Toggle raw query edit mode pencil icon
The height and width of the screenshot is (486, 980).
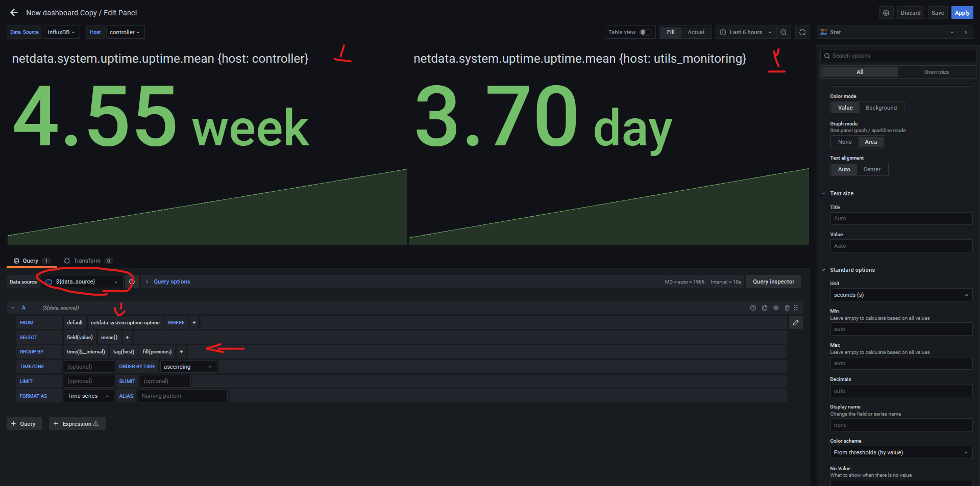[796, 323]
